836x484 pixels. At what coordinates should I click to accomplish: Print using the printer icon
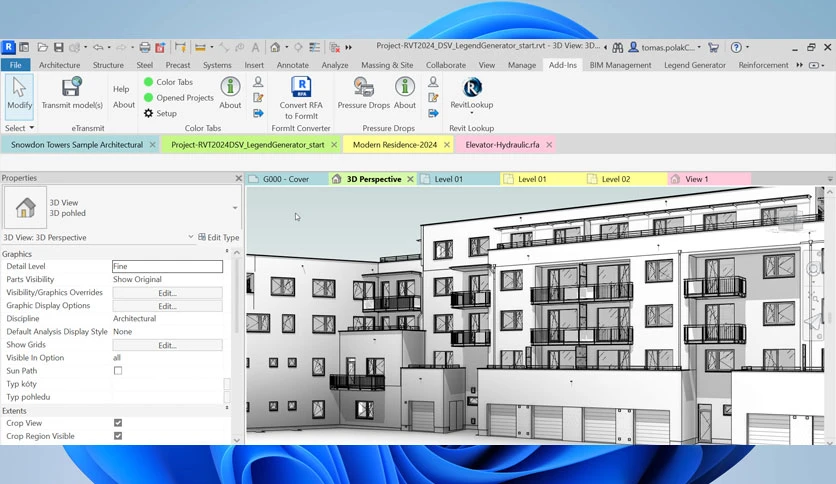point(144,47)
